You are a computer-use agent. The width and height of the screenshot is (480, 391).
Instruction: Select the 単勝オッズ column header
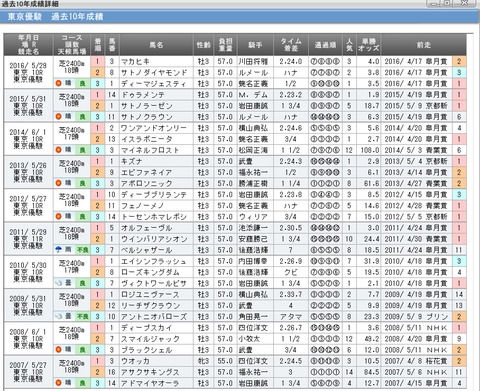pos(369,45)
